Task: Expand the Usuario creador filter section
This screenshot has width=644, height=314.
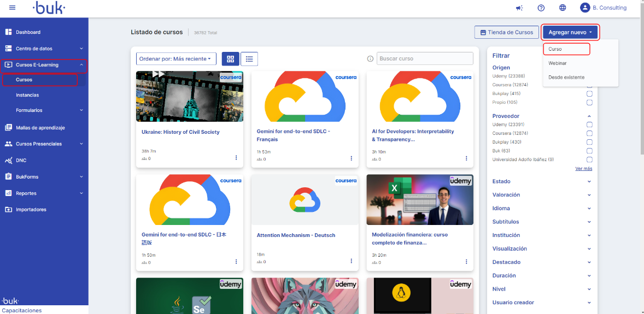Action: click(589, 303)
